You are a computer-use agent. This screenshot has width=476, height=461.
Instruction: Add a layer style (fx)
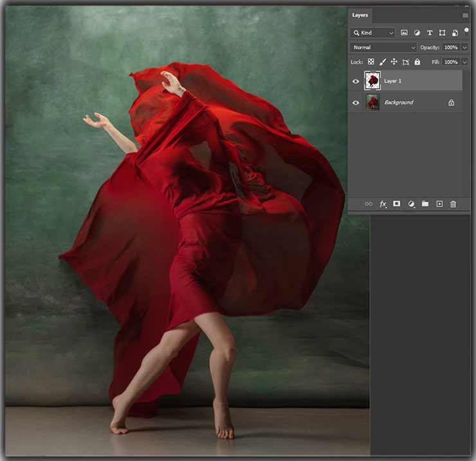[x=383, y=204]
